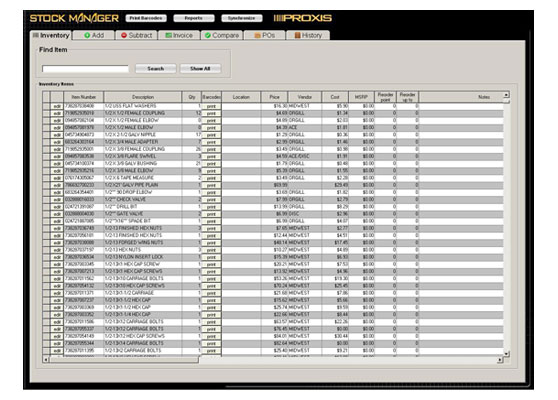This screenshot has height=400, width=558.
Task: Sort by the Description column header
Action: point(143,97)
